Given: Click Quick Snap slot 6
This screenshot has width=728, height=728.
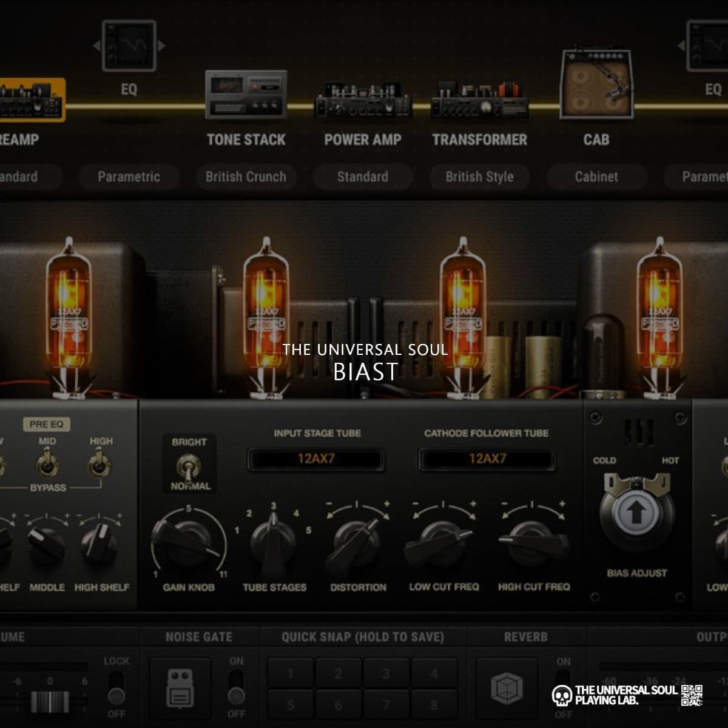Looking at the screenshot, I should click(x=338, y=705).
